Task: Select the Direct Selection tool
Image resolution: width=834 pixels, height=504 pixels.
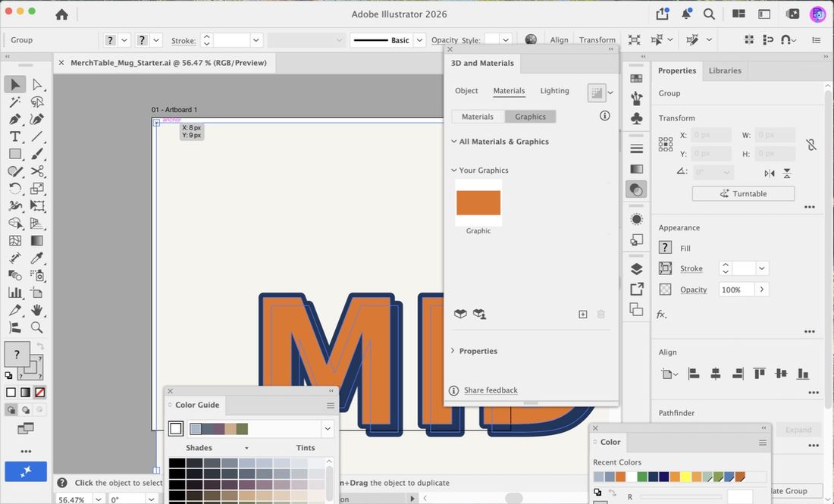Action: [36, 84]
